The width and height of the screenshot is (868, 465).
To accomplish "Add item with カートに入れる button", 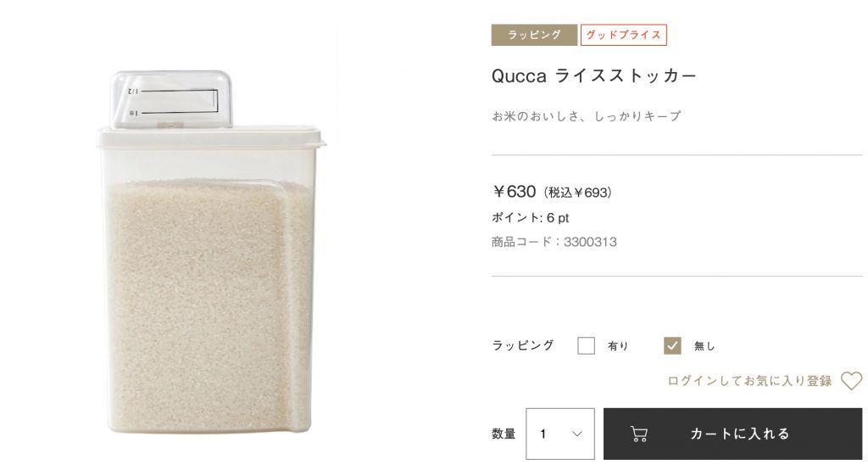I will point(733,434).
